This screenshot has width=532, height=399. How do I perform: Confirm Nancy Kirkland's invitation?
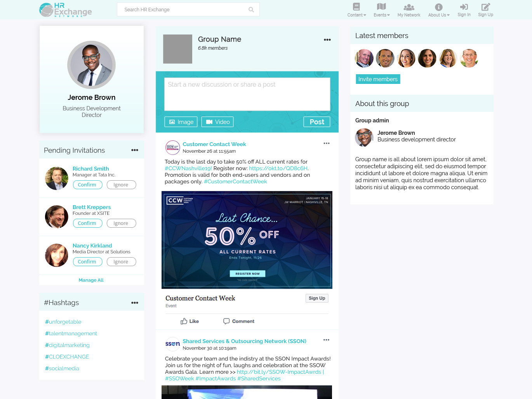click(x=87, y=262)
